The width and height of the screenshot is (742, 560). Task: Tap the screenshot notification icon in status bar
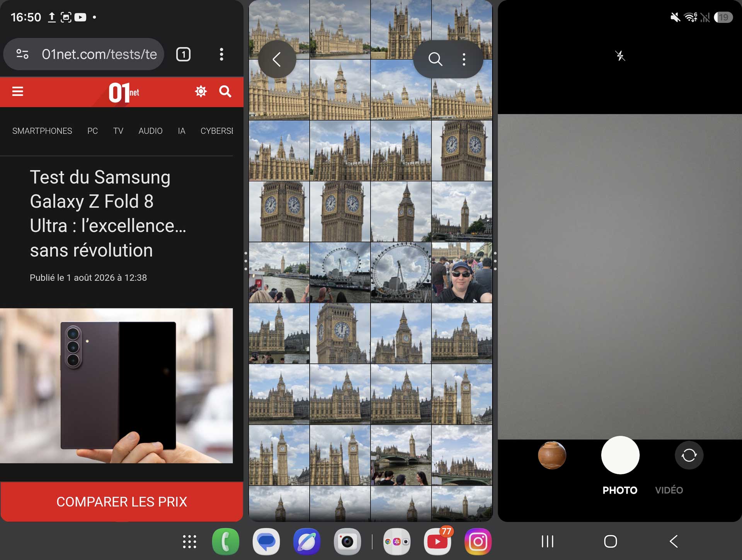coord(66,17)
